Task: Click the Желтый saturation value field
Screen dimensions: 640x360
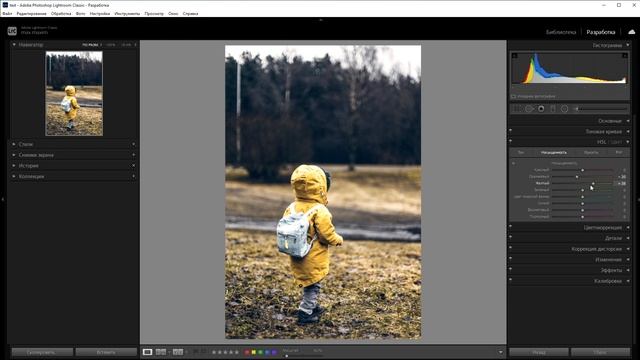Action: pyautogui.click(x=621, y=184)
